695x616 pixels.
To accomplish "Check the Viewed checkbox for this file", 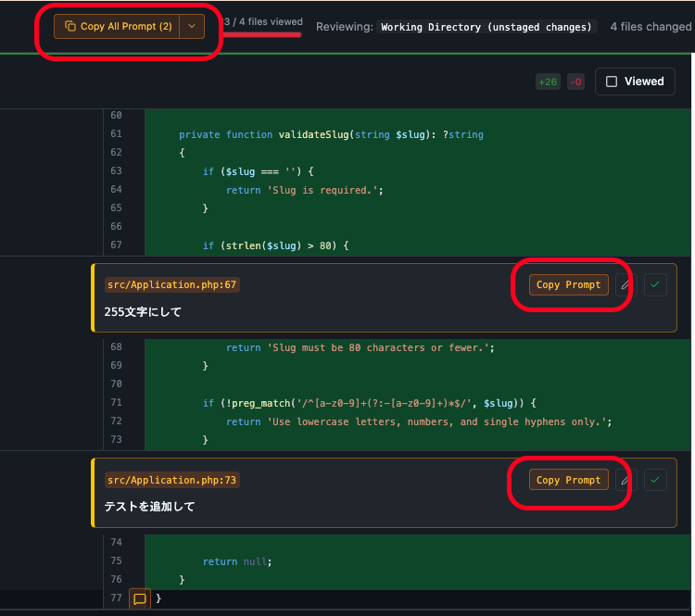I will tap(612, 82).
